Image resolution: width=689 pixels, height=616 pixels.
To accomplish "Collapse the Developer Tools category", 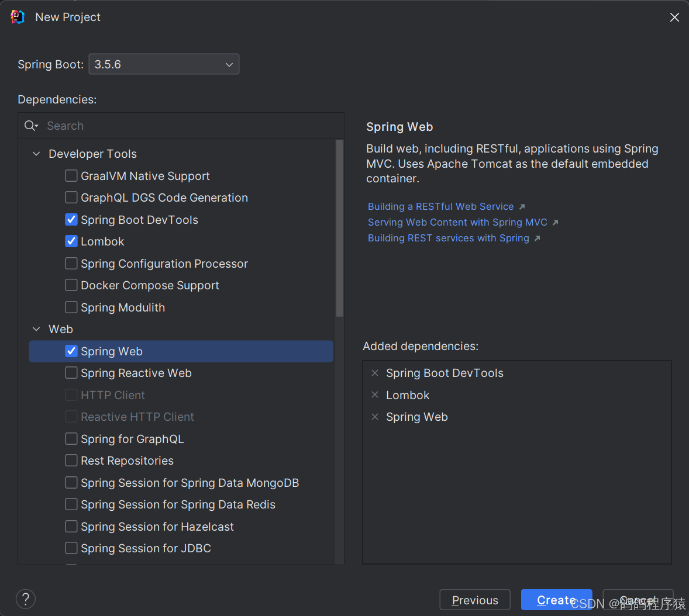I will tap(36, 154).
